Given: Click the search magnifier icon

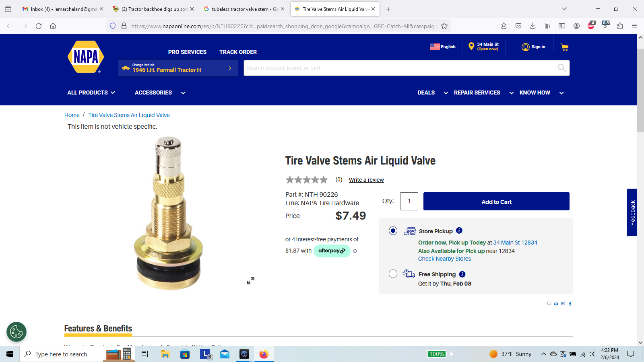Looking at the screenshot, I should click(x=561, y=68).
